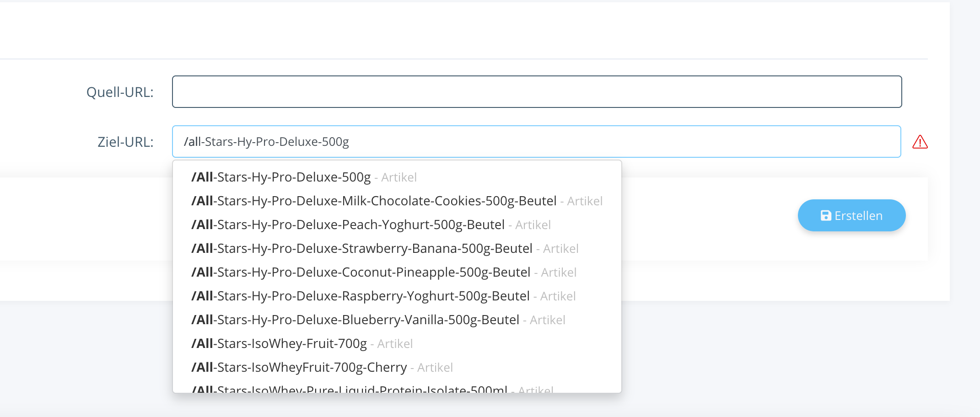The image size is (980, 417).
Task: Choose the /All-Stars-IsoWhey-Fruit-700g suggestion
Action: point(397,344)
